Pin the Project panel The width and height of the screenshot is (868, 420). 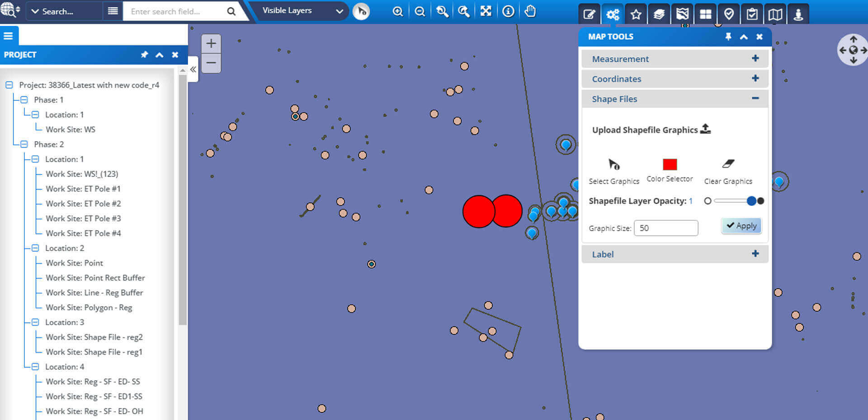[x=144, y=55]
